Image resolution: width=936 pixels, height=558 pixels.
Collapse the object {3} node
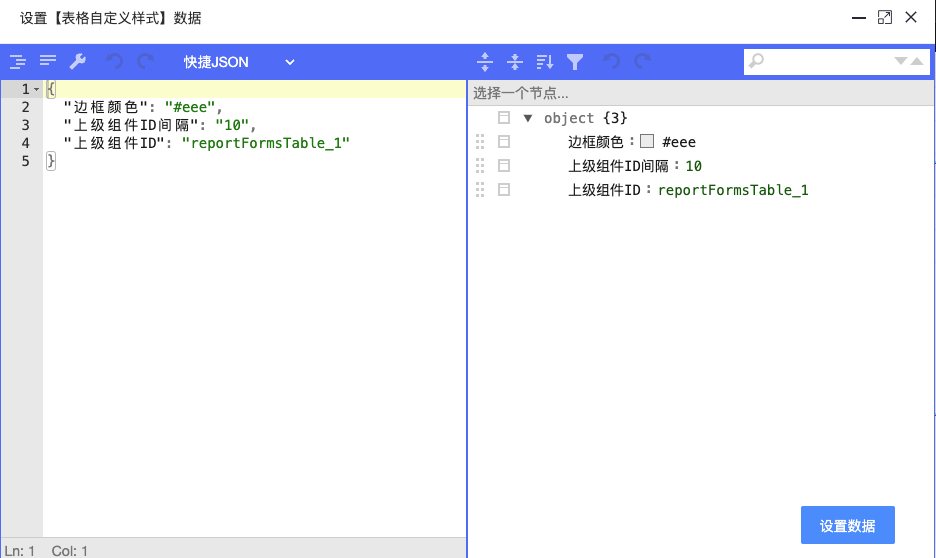coord(528,118)
